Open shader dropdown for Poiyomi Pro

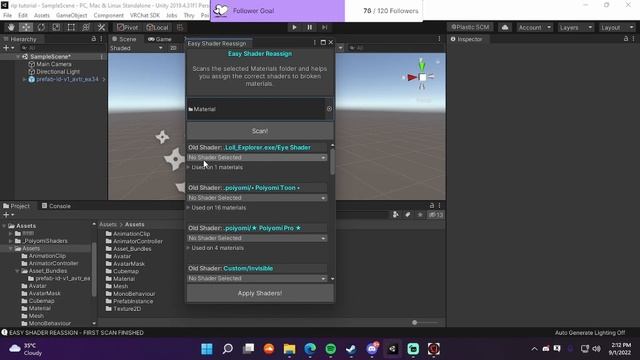pyautogui.click(x=257, y=238)
